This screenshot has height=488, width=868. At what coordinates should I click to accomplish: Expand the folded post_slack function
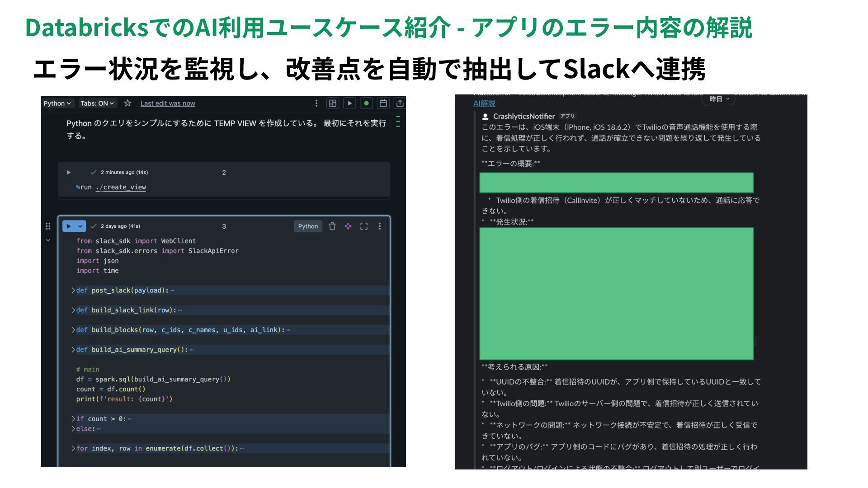[x=73, y=291]
